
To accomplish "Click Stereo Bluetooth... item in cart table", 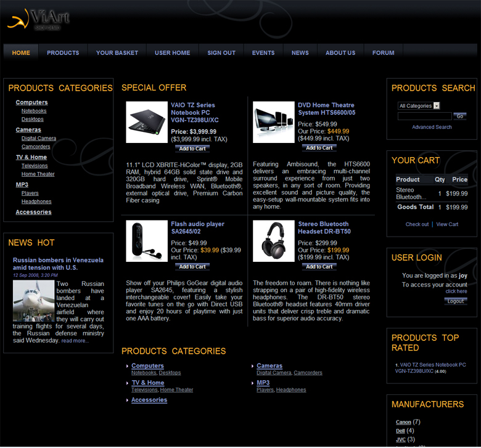I will pos(411,193).
